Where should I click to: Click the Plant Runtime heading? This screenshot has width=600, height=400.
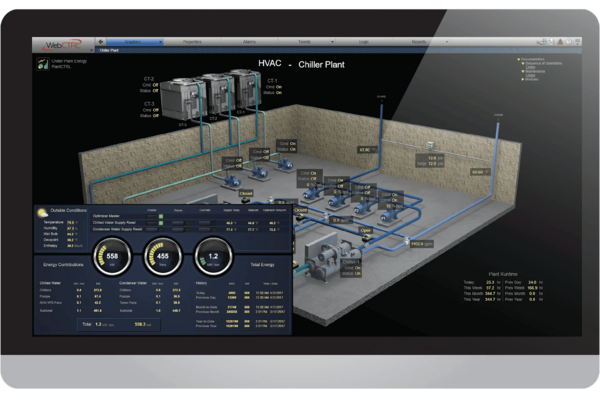coord(503,274)
